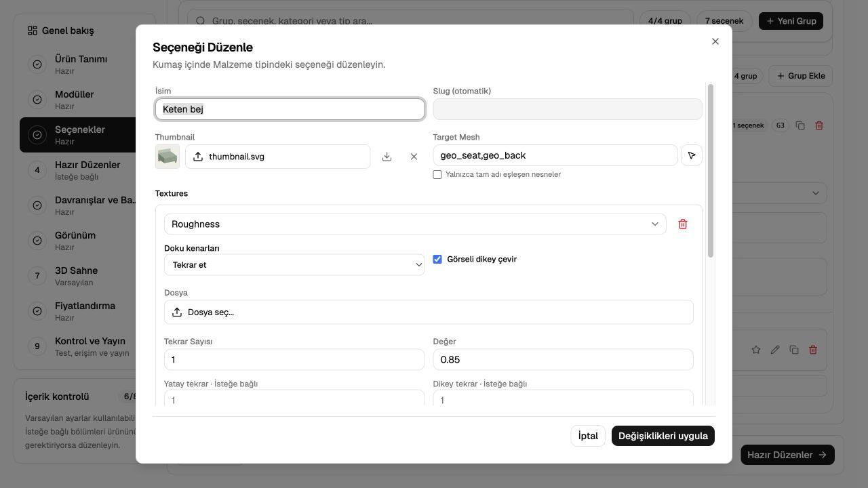Screen dimensions: 868x488
Task: Click the Genel bakış grid icon
Action: [x=33, y=30]
